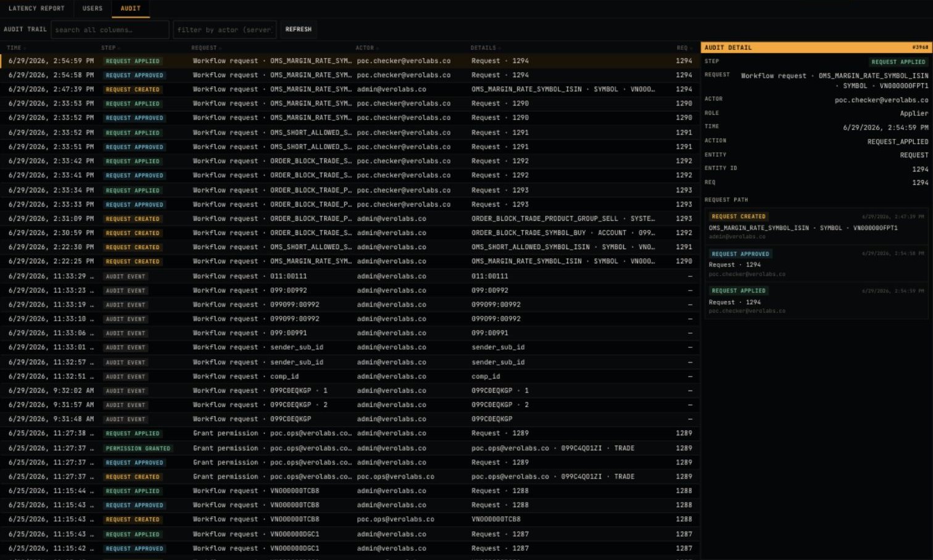
Task: Sort by the Step column header
Action: click(x=110, y=47)
